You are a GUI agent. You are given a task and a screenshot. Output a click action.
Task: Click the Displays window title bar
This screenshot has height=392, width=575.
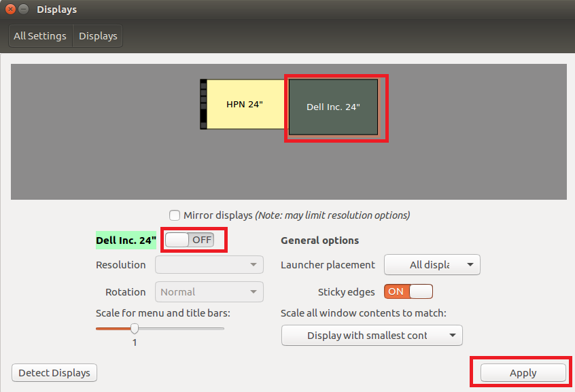pos(272,10)
